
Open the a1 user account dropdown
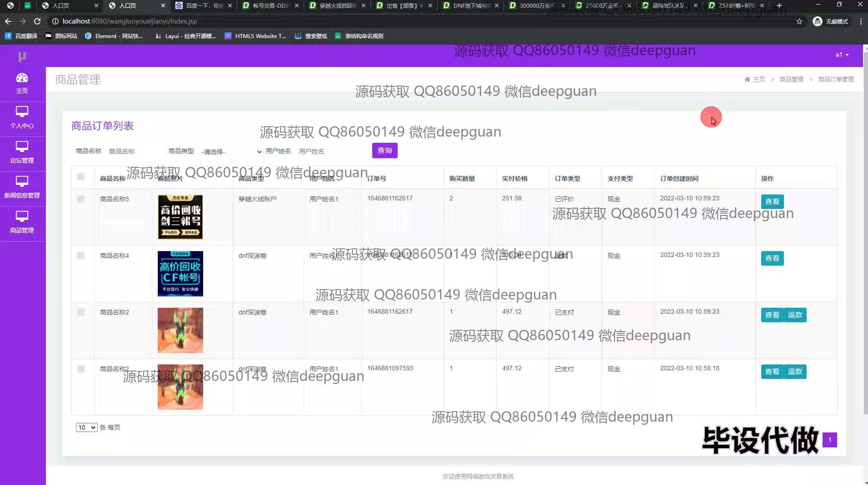[x=842, y=55]
